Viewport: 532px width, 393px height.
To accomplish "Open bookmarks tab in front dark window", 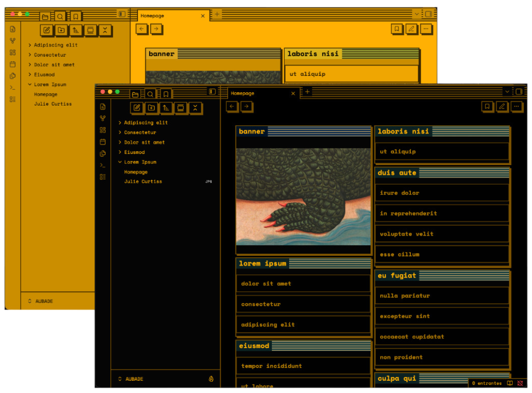I will coord(166,94).
